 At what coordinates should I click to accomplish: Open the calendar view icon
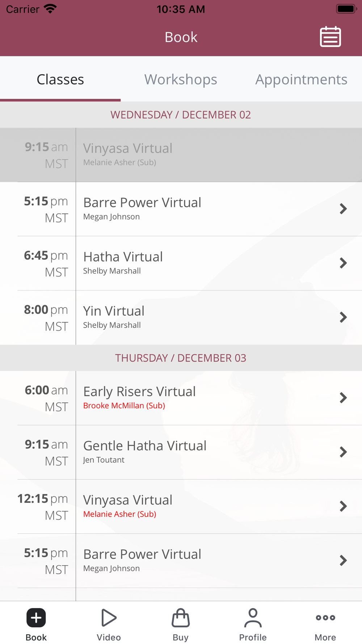(x=330, y=37)
